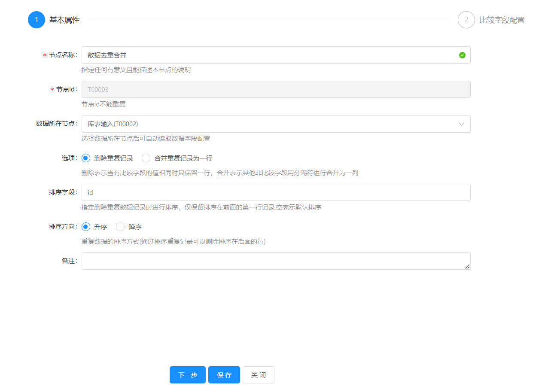Click the green validation checkmark icon

pos(462,55)
